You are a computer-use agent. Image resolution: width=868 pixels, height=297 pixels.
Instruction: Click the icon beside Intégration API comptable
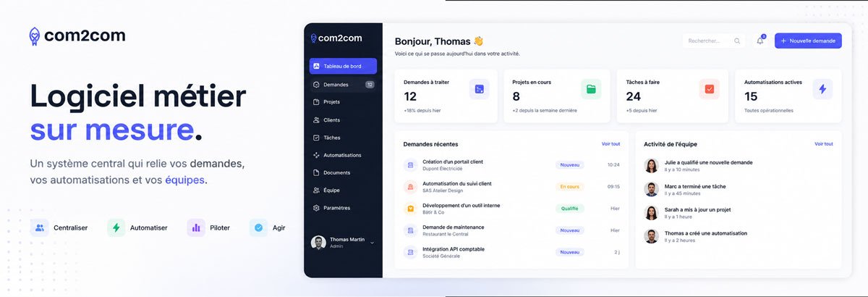tap(410, 252)
